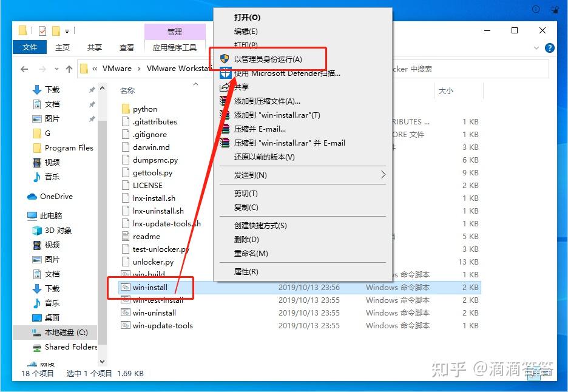
Task: Collapse the quick access tree scroll arrow
Action: pyautogui.click(x=102, y=89)
